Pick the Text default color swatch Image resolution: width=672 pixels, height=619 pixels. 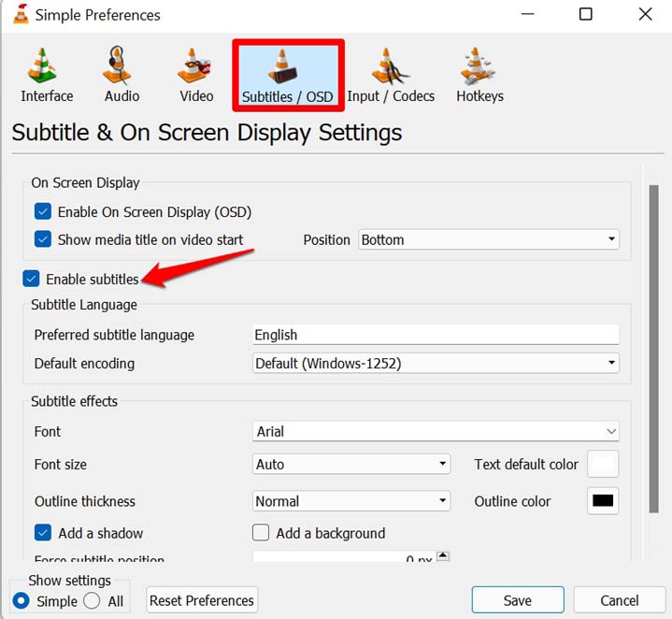click(603, 464)
